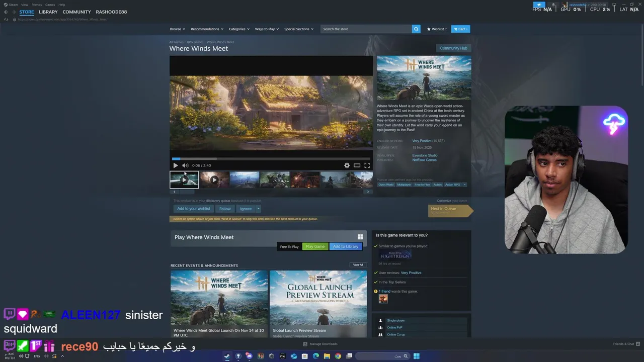Click the Windows platform icon
Viewport: 644px width, 362px height.
point(360,237)
